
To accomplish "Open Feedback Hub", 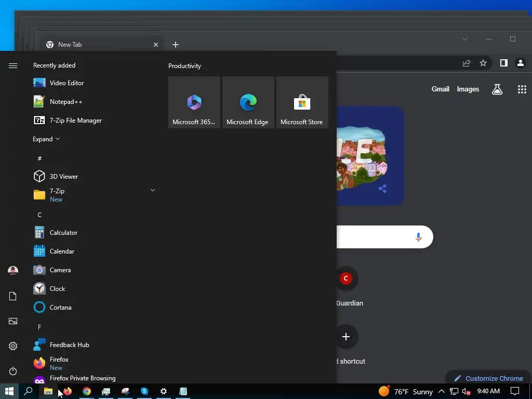I will 95,345.
